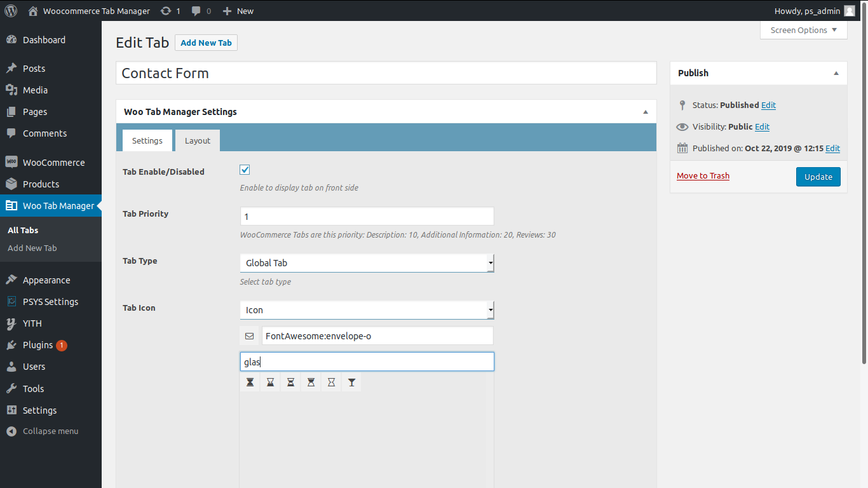Open comments bubble in admin bar

tap(201, 11)
